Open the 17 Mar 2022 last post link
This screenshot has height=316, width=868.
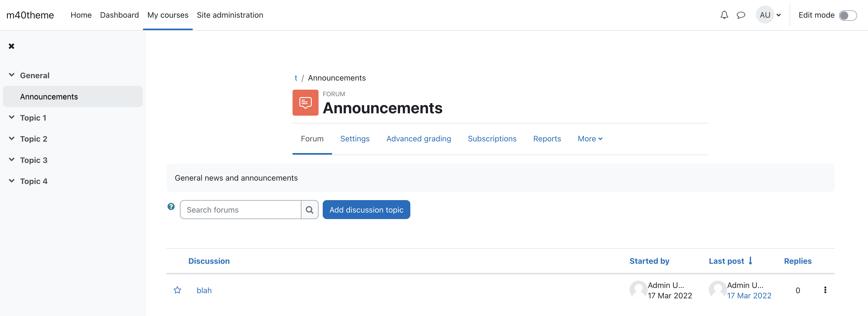point(749,295)
